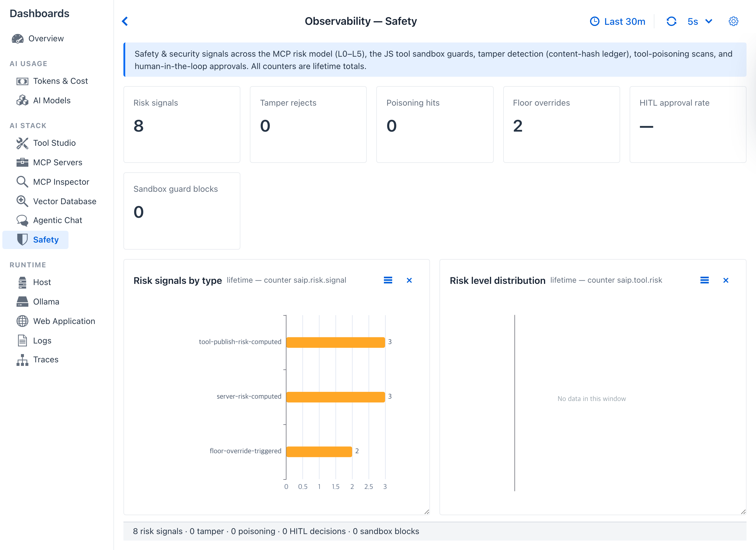Click the Web Application globe icon
This screenshot has height=550, width=756.
pos(22,321)
